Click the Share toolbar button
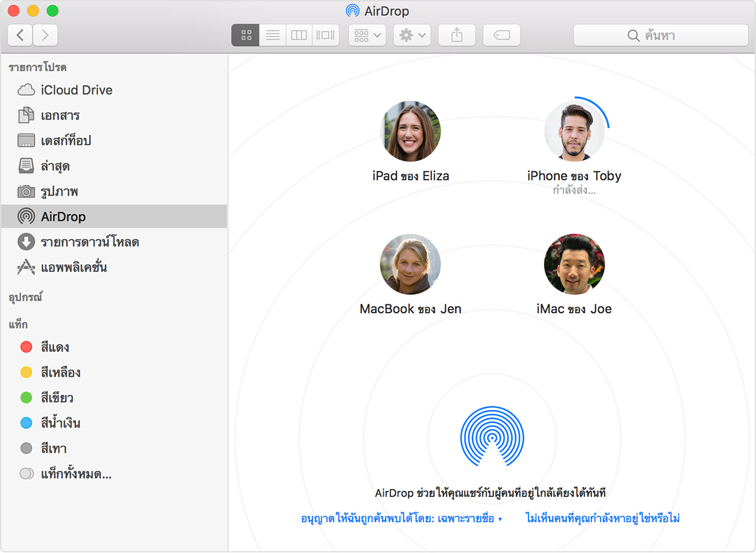The height and width of the screenshot is (553, 756). tap(457, 35)
